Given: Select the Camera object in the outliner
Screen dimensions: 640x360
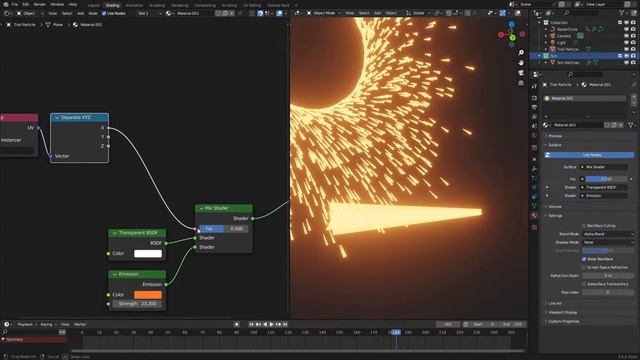Looking at the screenshot, I should click(x=564, y=36).
